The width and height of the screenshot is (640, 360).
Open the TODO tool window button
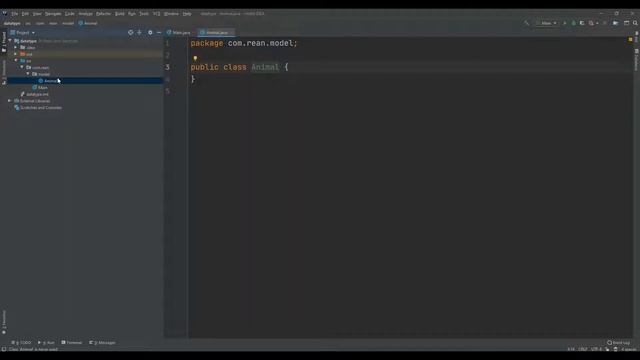tap(21, 342)
